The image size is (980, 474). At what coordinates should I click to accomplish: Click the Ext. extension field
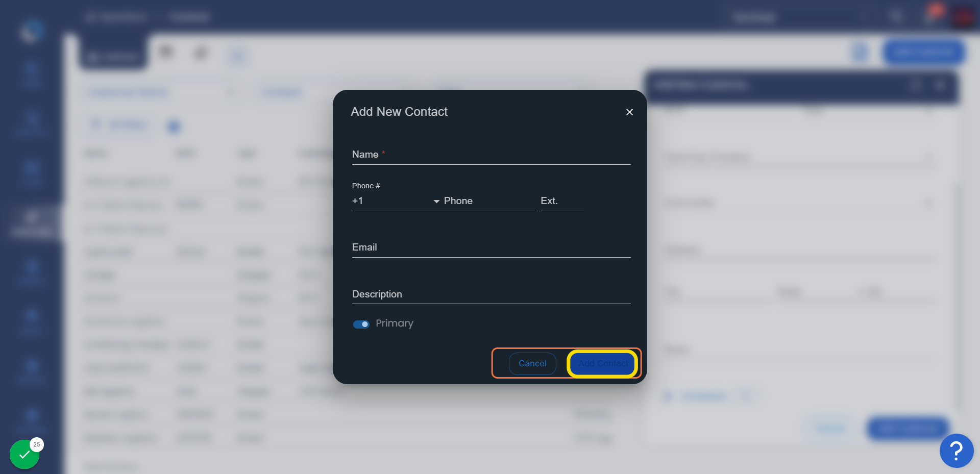tap(562, 201)
